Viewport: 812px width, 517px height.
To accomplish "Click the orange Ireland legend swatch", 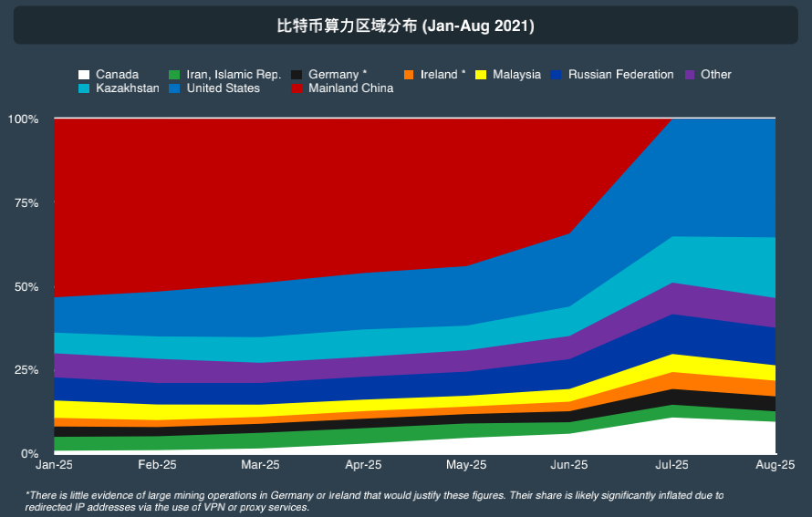I will [409, 75].
